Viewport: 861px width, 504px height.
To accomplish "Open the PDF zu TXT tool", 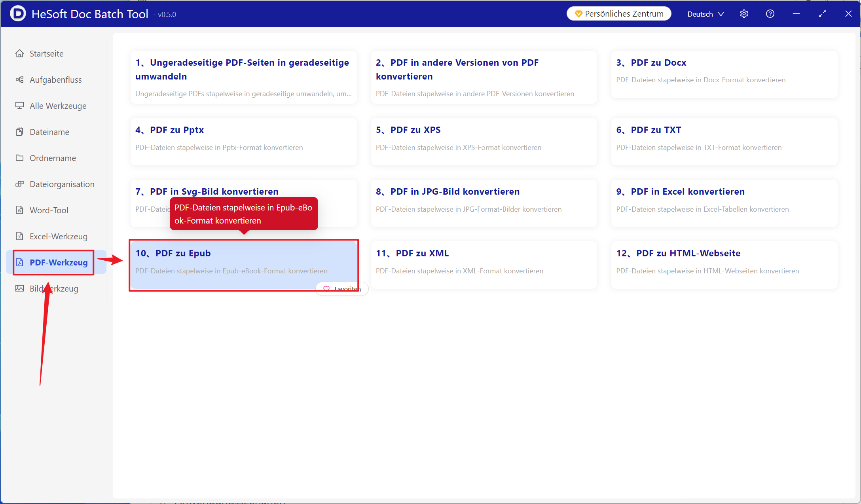I will [724, 142].
